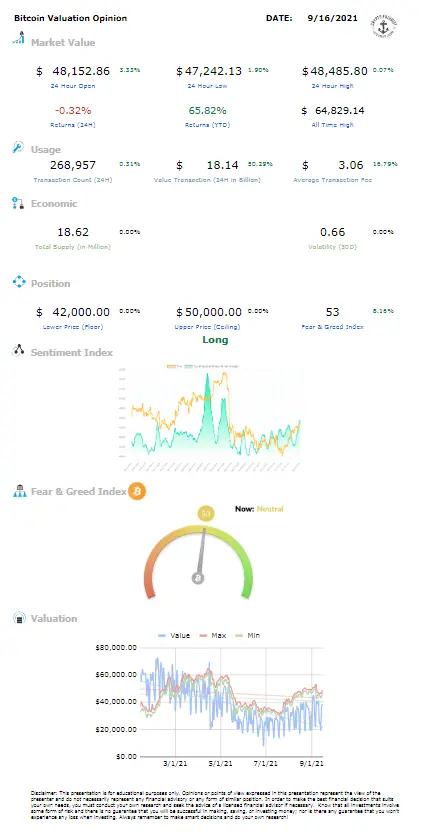Click the -0.32% returns value

tap(73, 111)
